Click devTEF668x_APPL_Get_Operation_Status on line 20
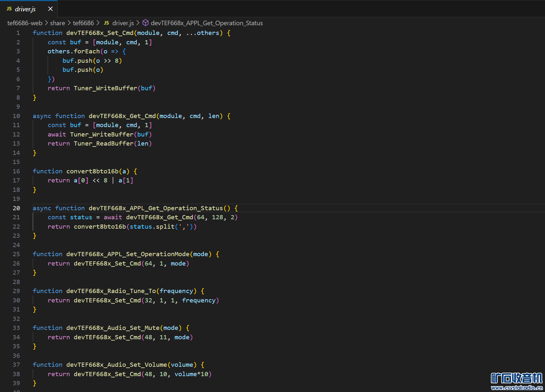 pyautogui.click(x=156, y=208)
